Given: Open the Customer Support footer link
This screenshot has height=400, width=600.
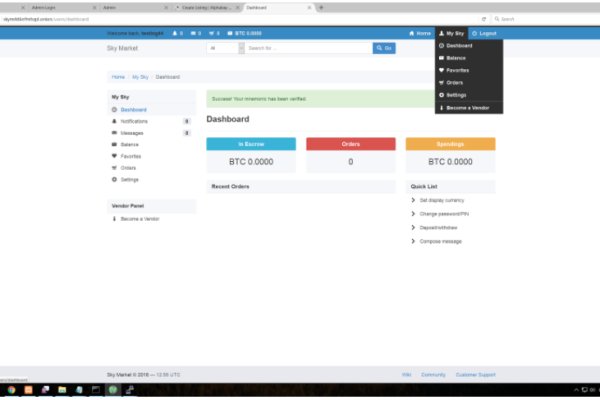Looking at the screenshot, I should pos(475,374).
